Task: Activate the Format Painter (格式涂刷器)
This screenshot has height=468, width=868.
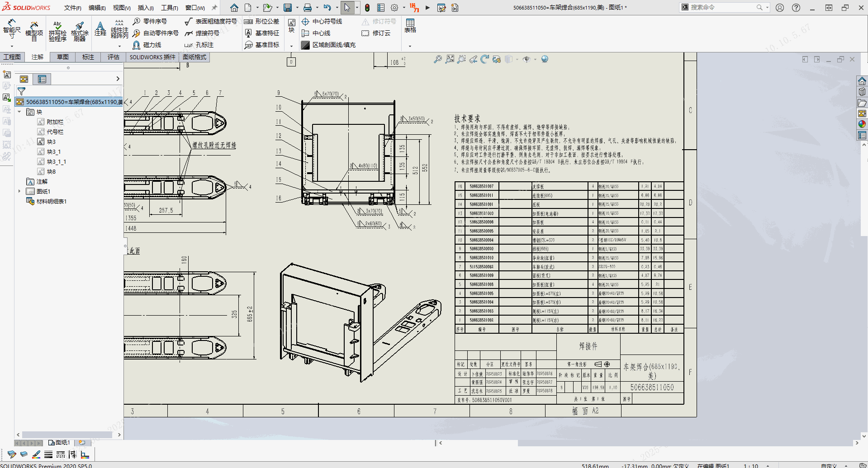Action: coord(80,31)
